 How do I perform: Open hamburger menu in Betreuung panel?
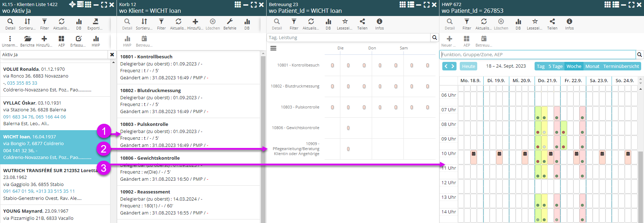click(x=273, y=48)
